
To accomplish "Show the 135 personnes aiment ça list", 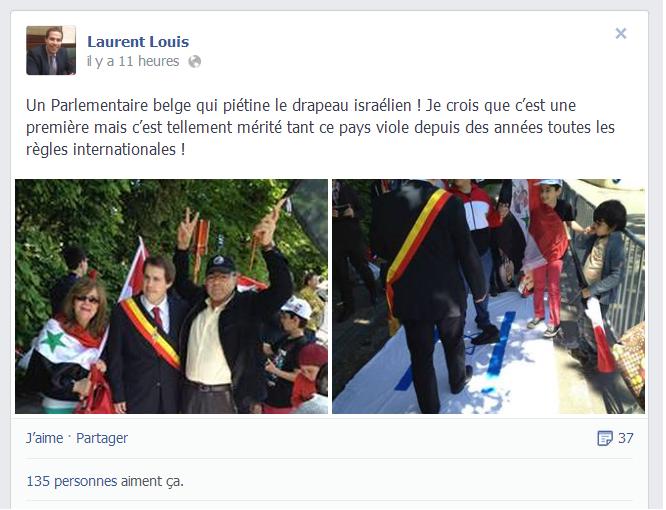I will [x=105, y=481].
